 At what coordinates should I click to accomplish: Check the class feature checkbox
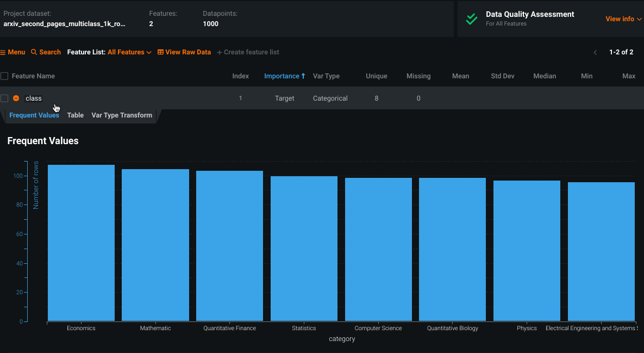(x=4, y=98)
